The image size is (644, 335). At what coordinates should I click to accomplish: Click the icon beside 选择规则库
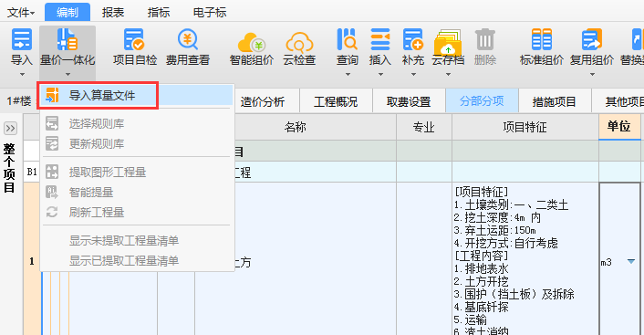(x=52, y=123)
